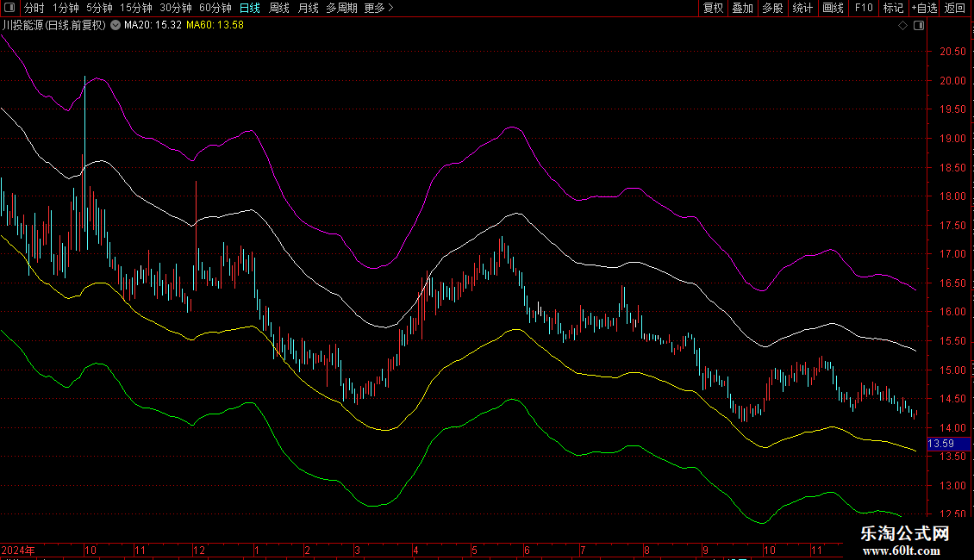Toggle the left sidebar panel icon
The width and height of the screenshot is (974, 560).
pyautogui.click(x=9, y=8)
